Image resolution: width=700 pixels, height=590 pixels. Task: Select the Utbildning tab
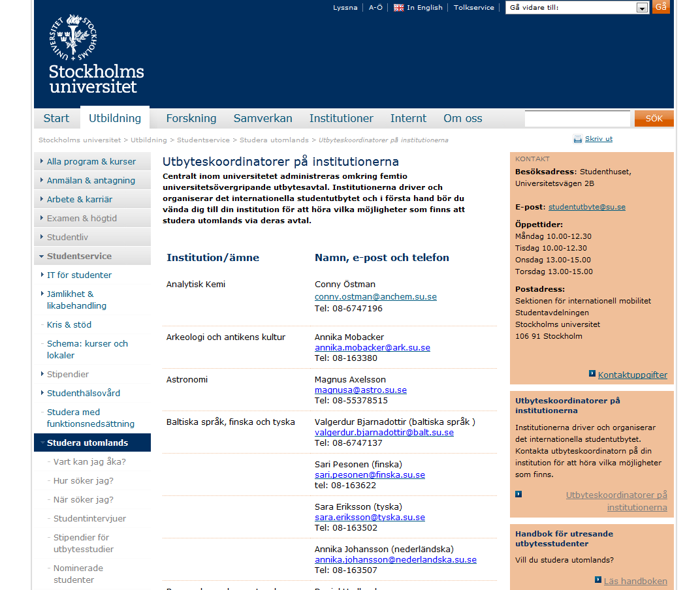point(115,118)
